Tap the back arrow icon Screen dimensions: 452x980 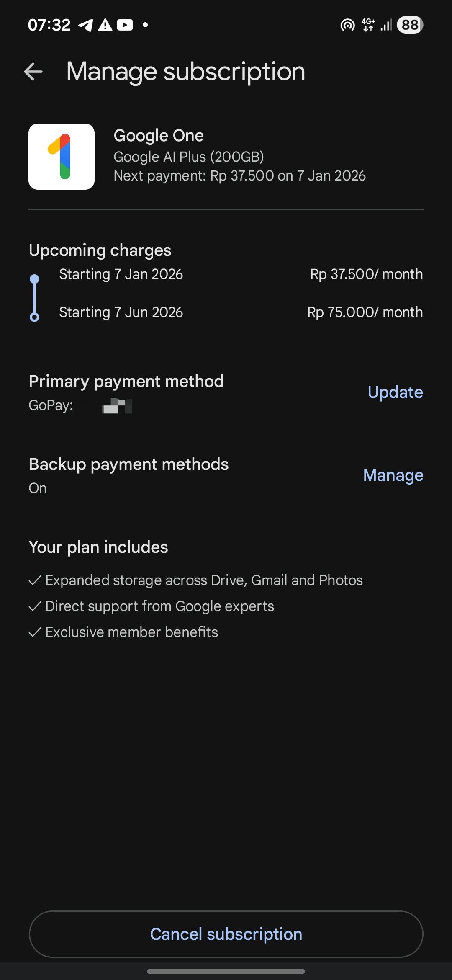(x=33, y=72)
